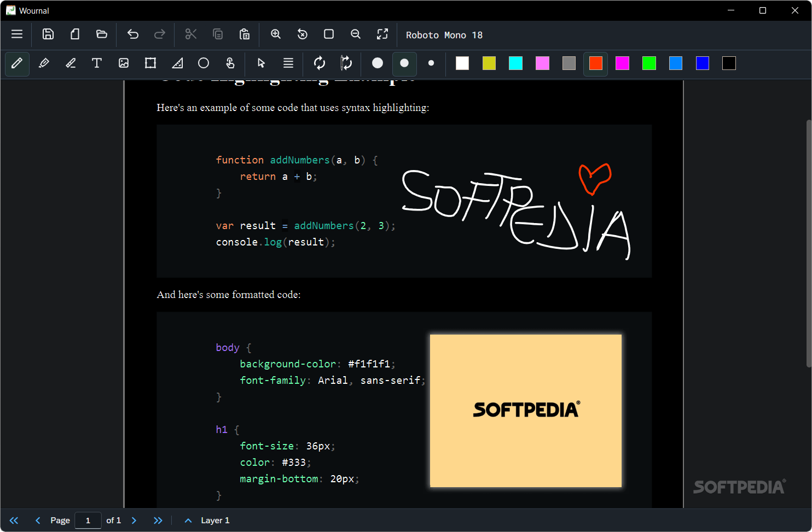Toggle fullscreen mode
This screenshot has height=532, width=812.
[x=382, y=34]
